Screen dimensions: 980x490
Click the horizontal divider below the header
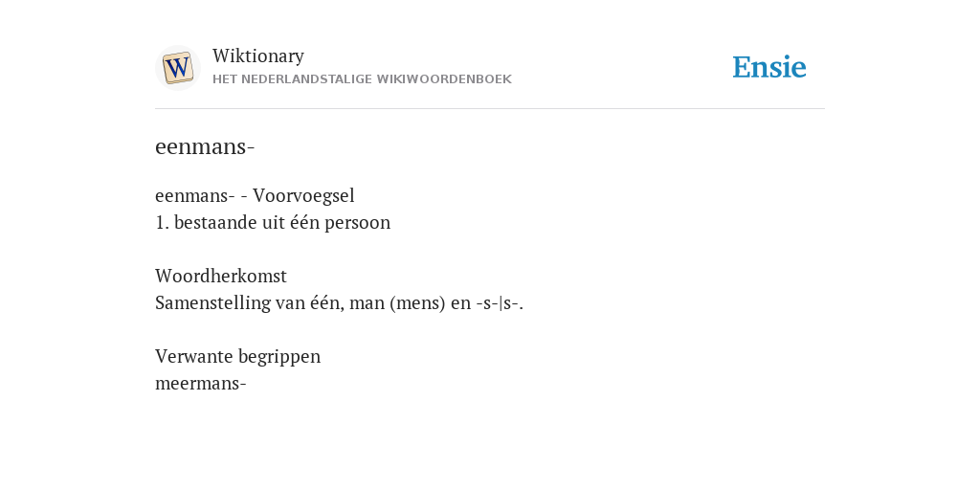490,109
